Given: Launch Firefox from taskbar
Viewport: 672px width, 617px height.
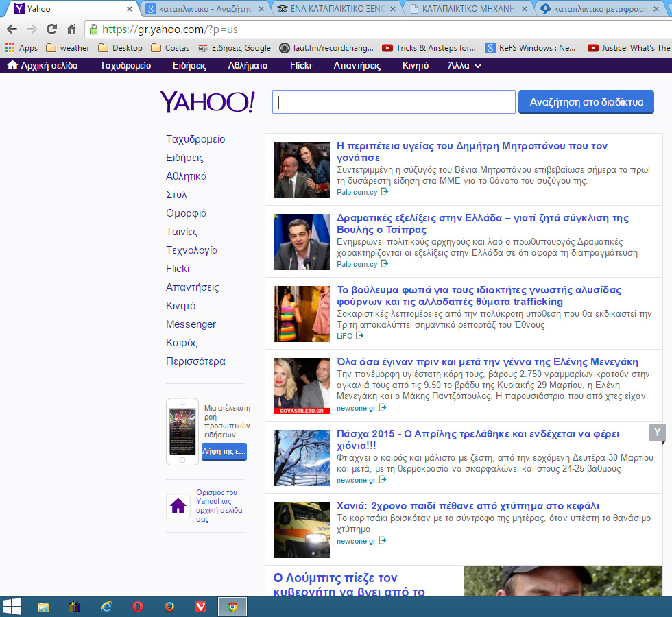Looking at the screenshot, I should pos(169,607).
